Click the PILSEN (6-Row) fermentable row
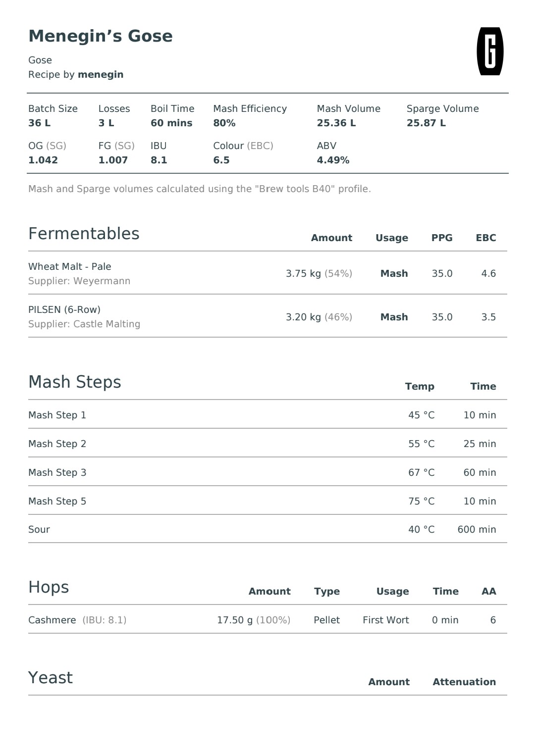Image resolution: width=535 pixels, height=756 pixels. 267,316
